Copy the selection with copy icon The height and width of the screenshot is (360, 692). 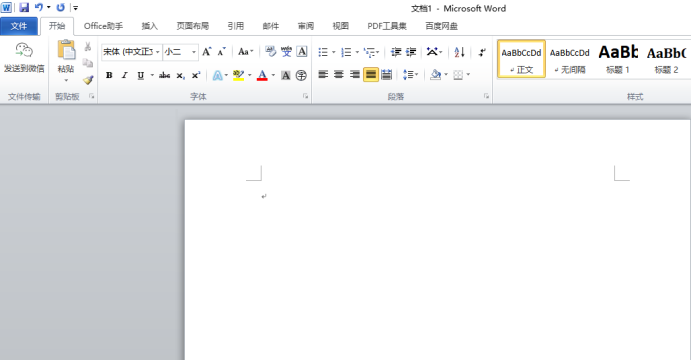pyautogui.click(x=88, y=63)
